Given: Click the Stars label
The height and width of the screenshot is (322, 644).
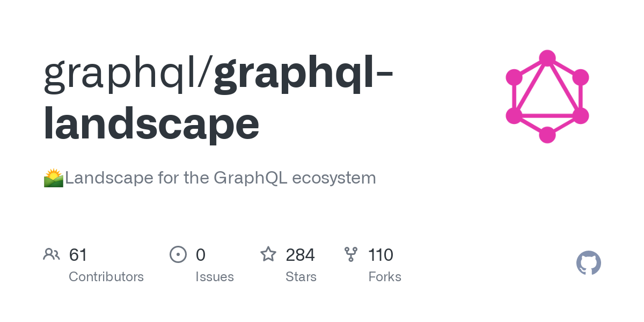Looking at the screenshot, I should pos(301,277).
